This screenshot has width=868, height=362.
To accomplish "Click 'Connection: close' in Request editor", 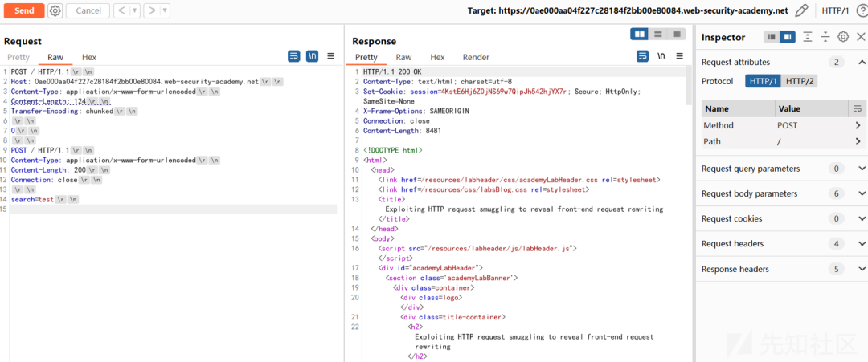I will (x=44, y=180).
